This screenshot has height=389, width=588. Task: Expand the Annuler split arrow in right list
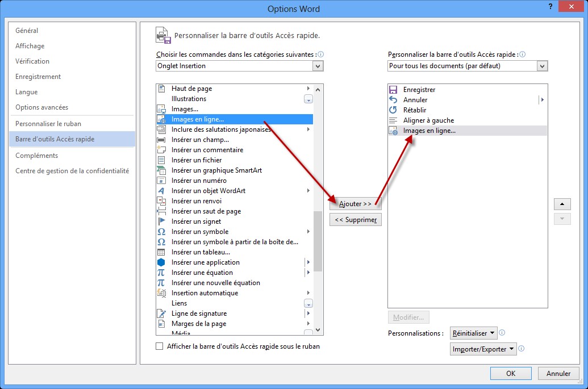click(x=542, y=100)
